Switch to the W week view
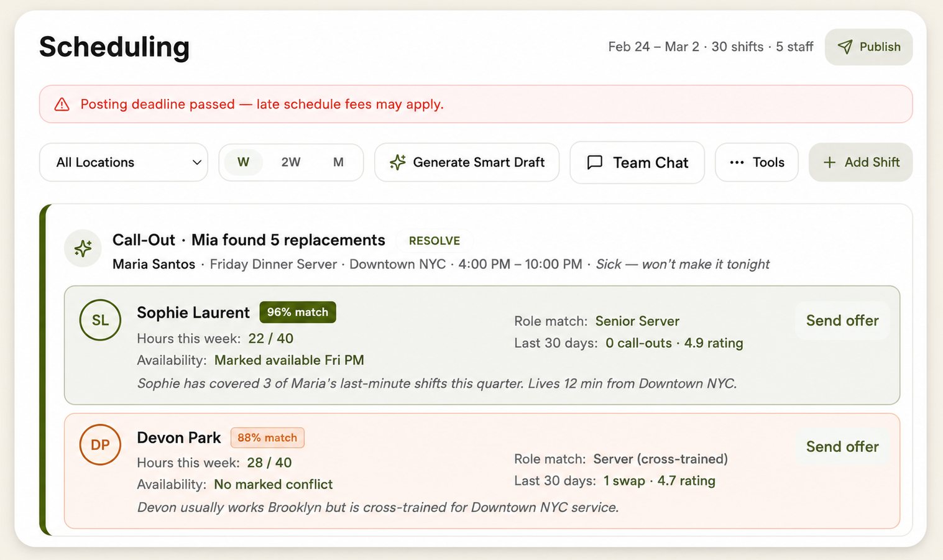This screenshot has width=943, height=560. coord(243,162)
